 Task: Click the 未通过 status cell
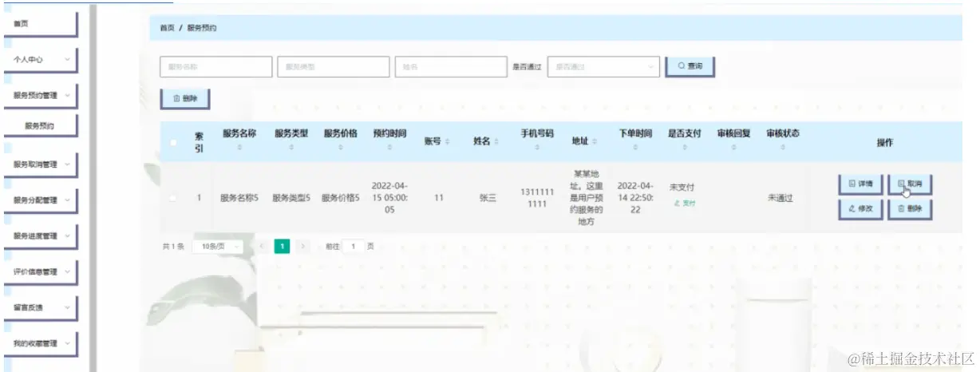[780, 198]
